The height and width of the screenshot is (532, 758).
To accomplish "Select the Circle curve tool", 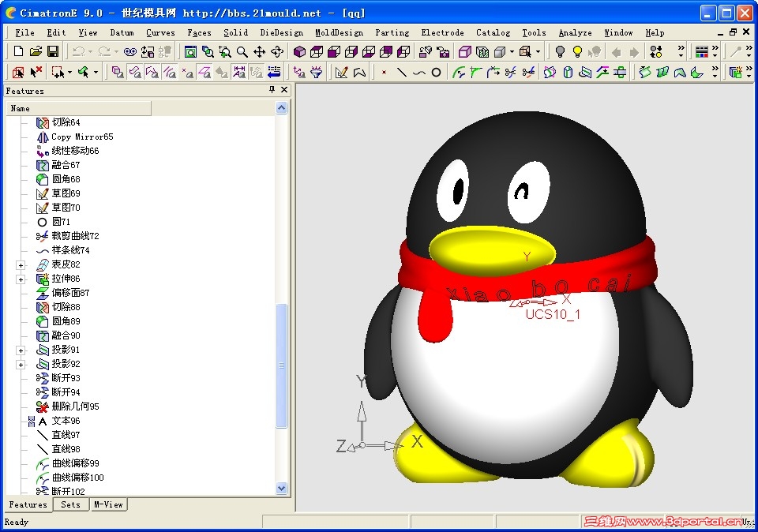I will pos(436,73).
